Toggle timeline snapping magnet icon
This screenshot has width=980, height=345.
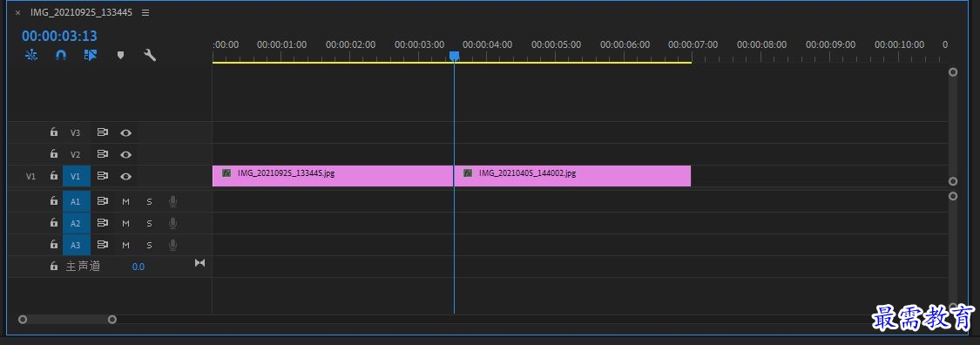pos(61,55)
